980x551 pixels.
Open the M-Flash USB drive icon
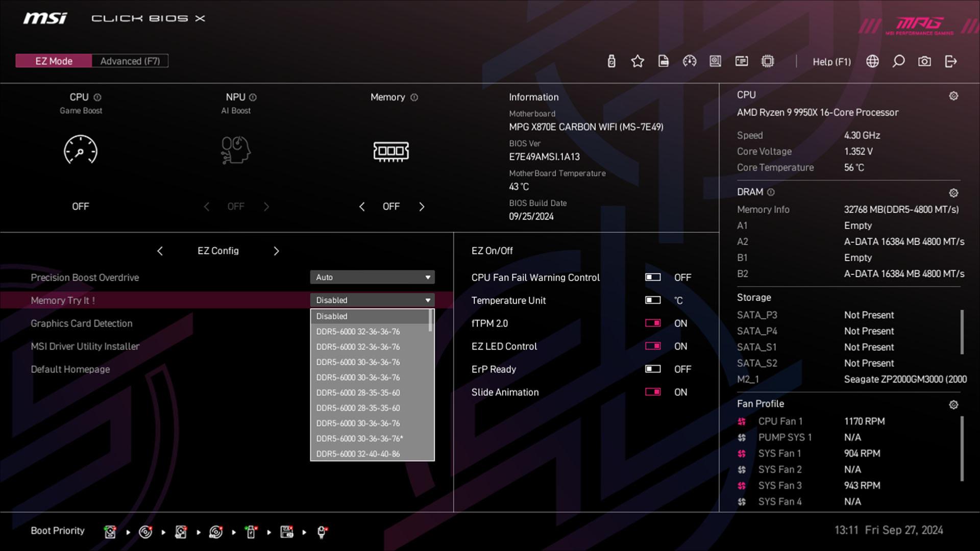[611, 61]
